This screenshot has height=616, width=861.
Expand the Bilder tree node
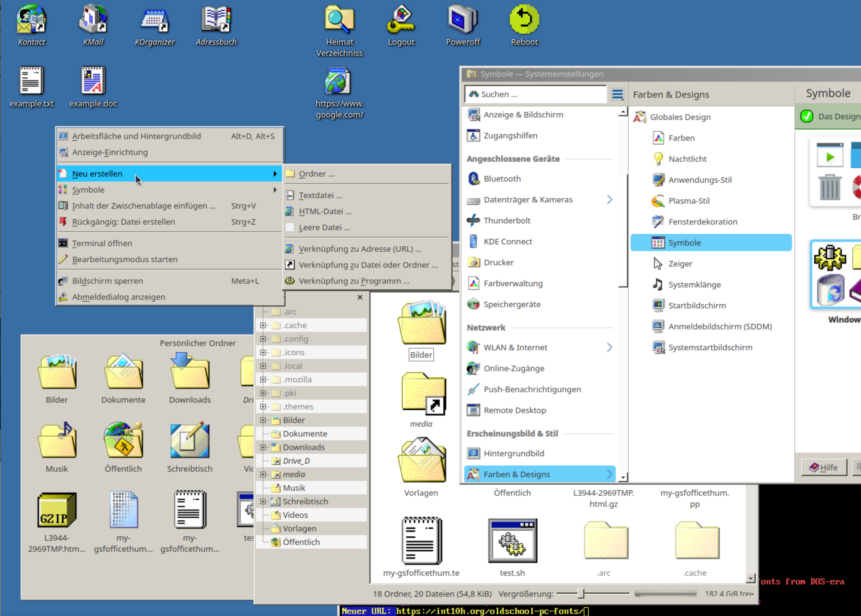point(263,420)
